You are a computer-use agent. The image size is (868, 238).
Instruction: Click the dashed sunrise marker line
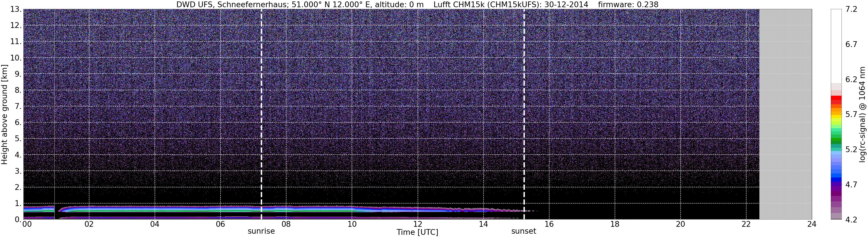pyautogui.click(x=262, y=114)
